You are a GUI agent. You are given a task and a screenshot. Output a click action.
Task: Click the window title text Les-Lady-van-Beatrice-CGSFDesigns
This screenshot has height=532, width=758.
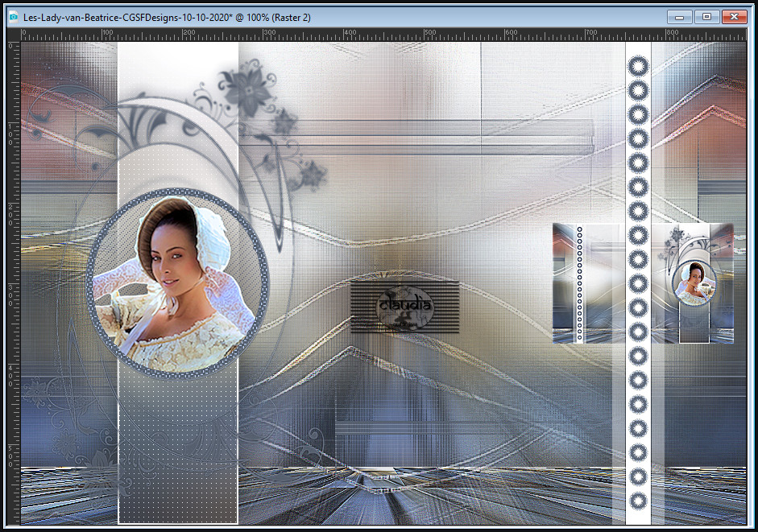click(168, 18)
